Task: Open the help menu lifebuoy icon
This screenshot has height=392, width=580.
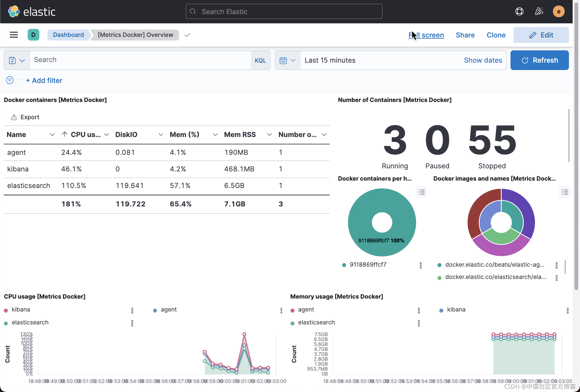Action: (519, 12)
